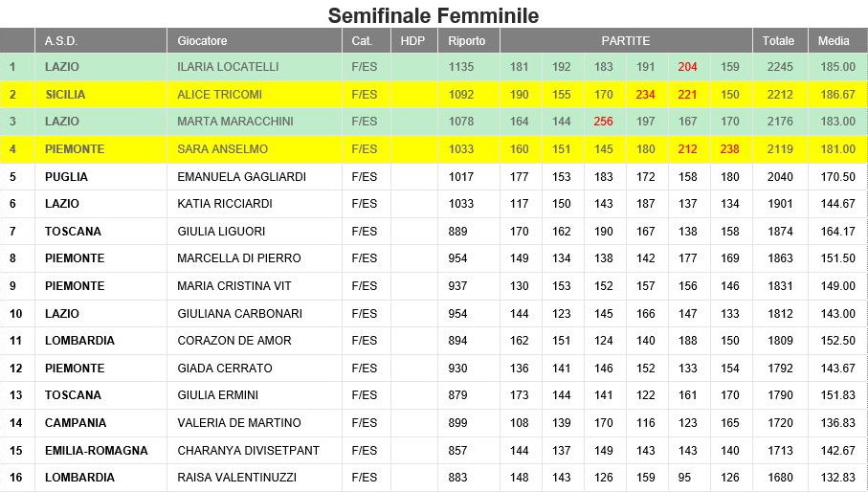Click the Riporto column header
The height and width of the screenshot is (492, 868).
[x=468, y=41]
